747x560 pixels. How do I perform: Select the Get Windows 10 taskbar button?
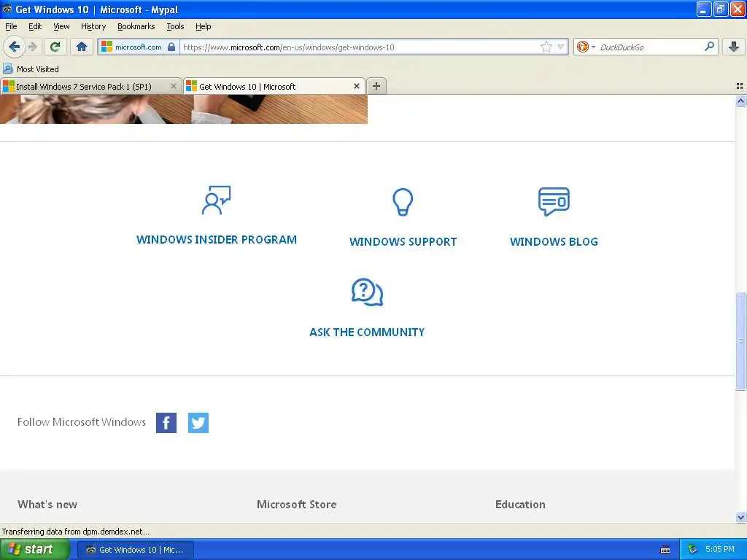point(135,550)
